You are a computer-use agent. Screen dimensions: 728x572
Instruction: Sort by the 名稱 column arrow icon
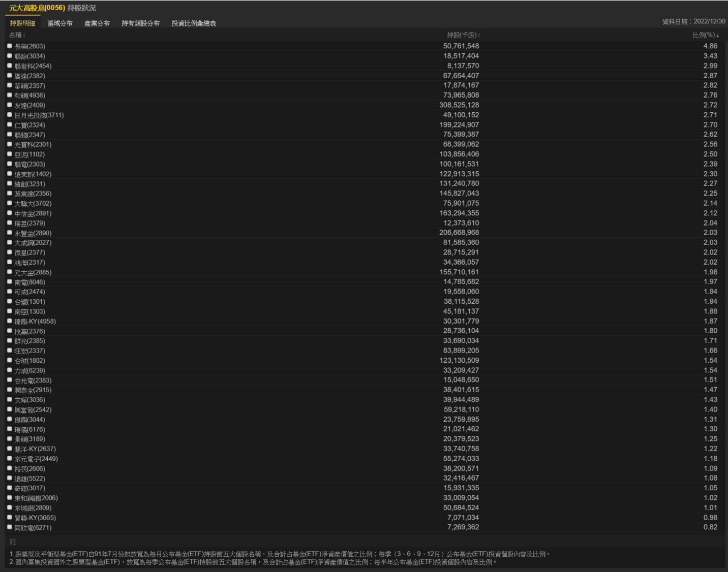(x=24, y=36)
